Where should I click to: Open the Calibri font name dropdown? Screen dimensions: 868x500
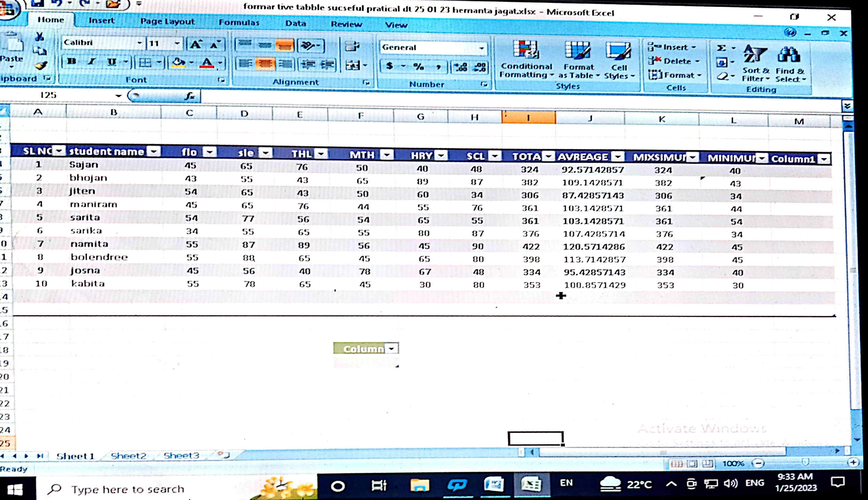coord(140,43)
